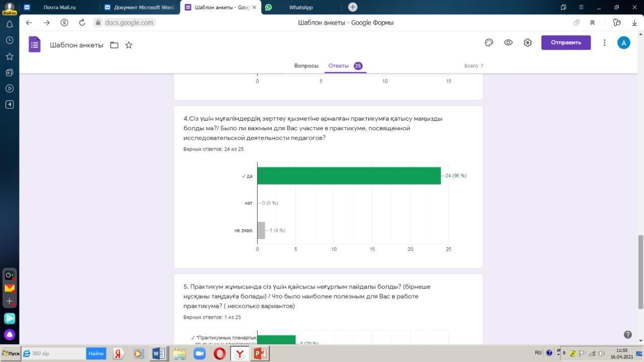Open notifications bell in sidebar
This screenshot has width=644, height=362.
(x=10, y=24)
